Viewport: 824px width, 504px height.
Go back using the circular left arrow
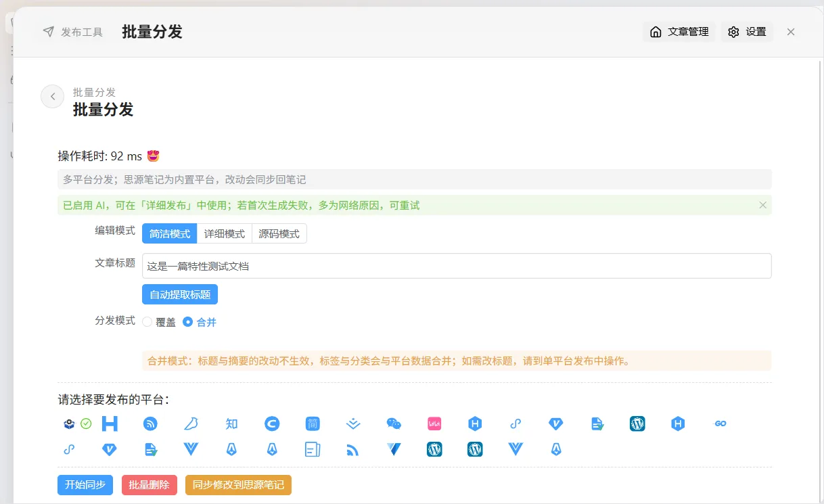coord(53,97)
